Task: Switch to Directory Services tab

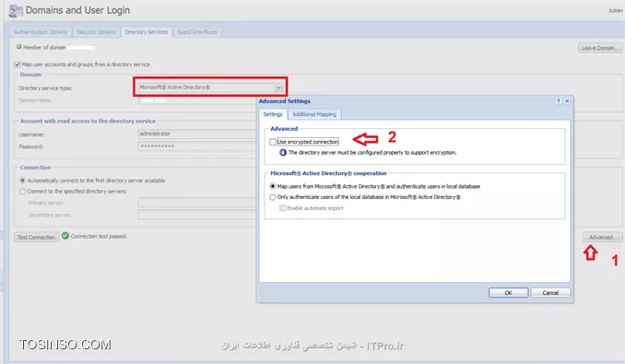Action: 147,32
